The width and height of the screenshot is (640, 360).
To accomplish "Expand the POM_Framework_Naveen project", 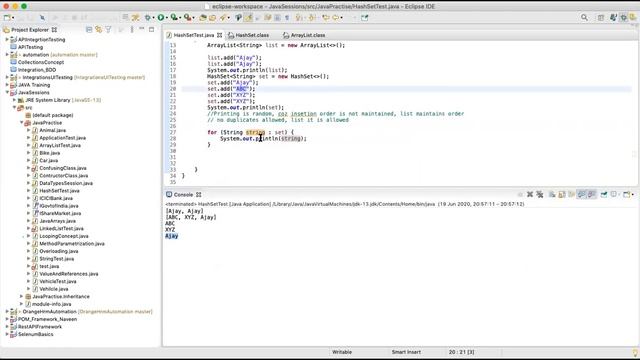I will (x=7, y=319).
